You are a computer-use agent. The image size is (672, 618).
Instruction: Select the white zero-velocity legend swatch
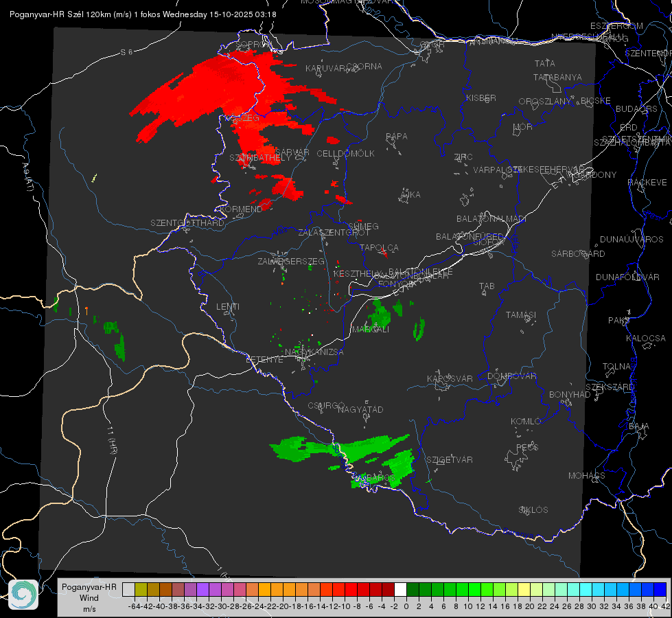pos(400,589)
